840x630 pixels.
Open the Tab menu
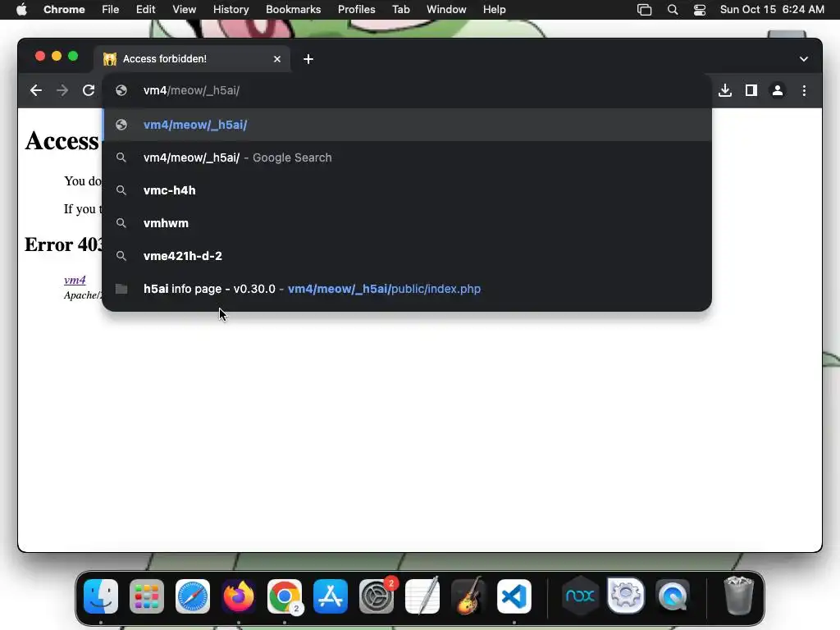click(x=400, y=10)
